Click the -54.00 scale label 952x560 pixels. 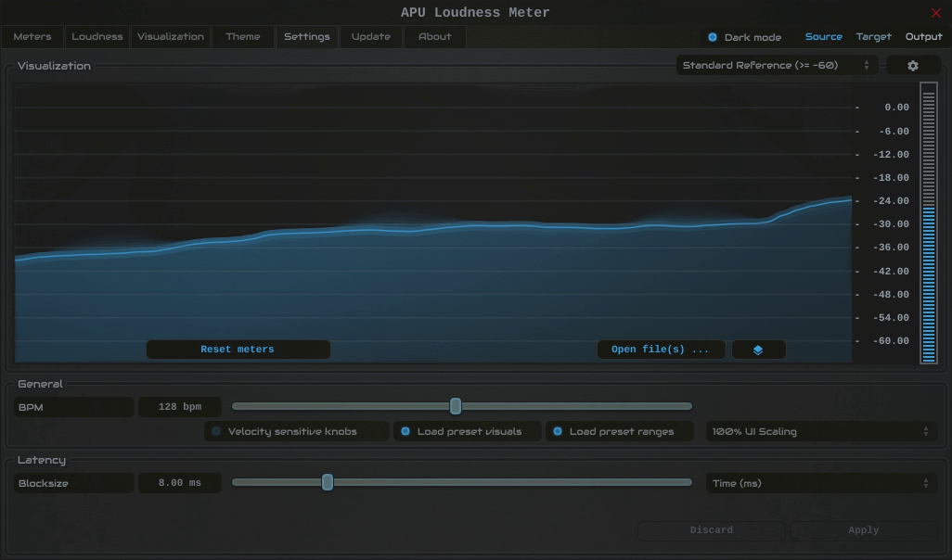coord(891,318)
